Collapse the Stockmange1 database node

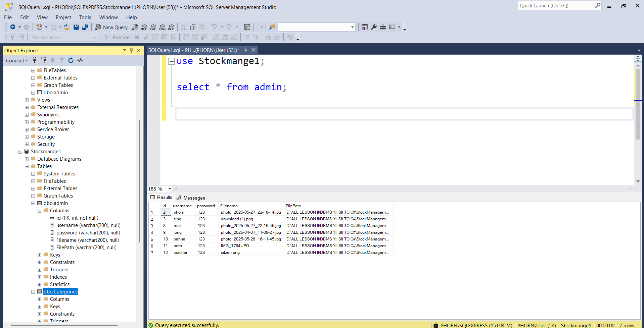[x=20, y=152]
